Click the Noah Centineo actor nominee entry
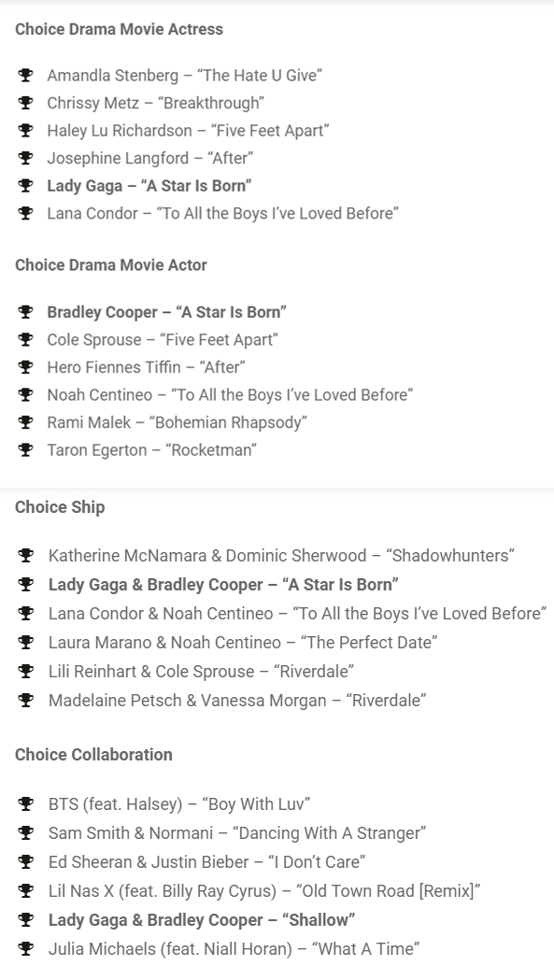This screenshot has width=554, height=980. coord(230,395)
